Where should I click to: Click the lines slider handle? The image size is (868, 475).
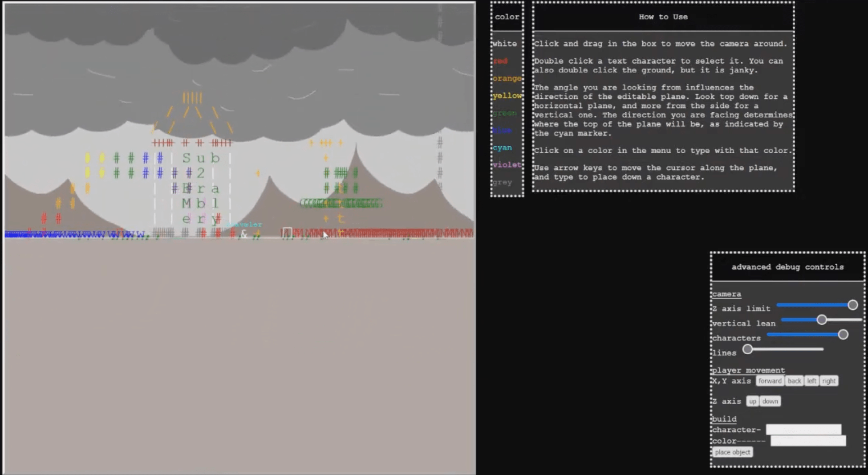[x=748, y=349]
